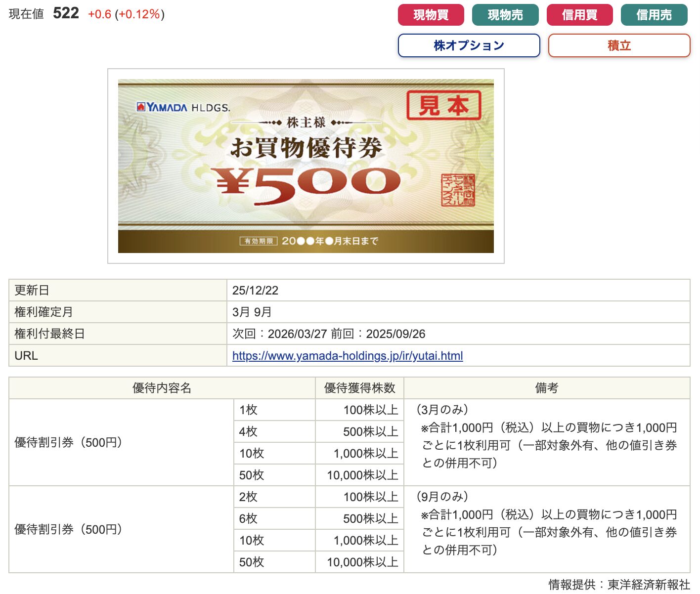Screen dimensions: 700x594
Task: Click the ¥500 amount on the coupon image
Action: pos(308,184)
